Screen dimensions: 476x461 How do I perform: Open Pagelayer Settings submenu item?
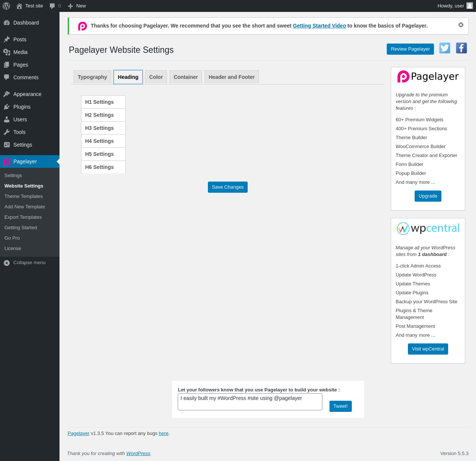pos(13,176)
